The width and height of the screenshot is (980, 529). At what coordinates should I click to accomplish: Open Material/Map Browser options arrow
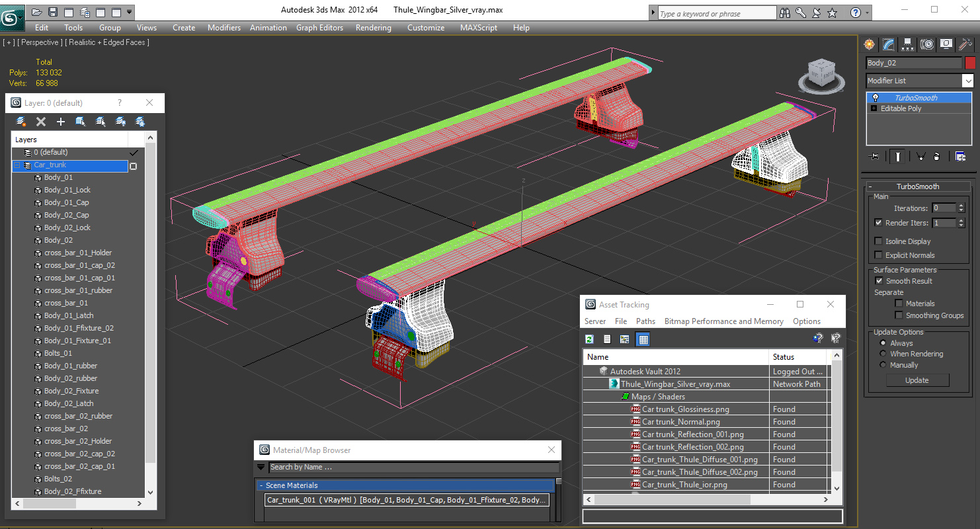coord(261,468)
